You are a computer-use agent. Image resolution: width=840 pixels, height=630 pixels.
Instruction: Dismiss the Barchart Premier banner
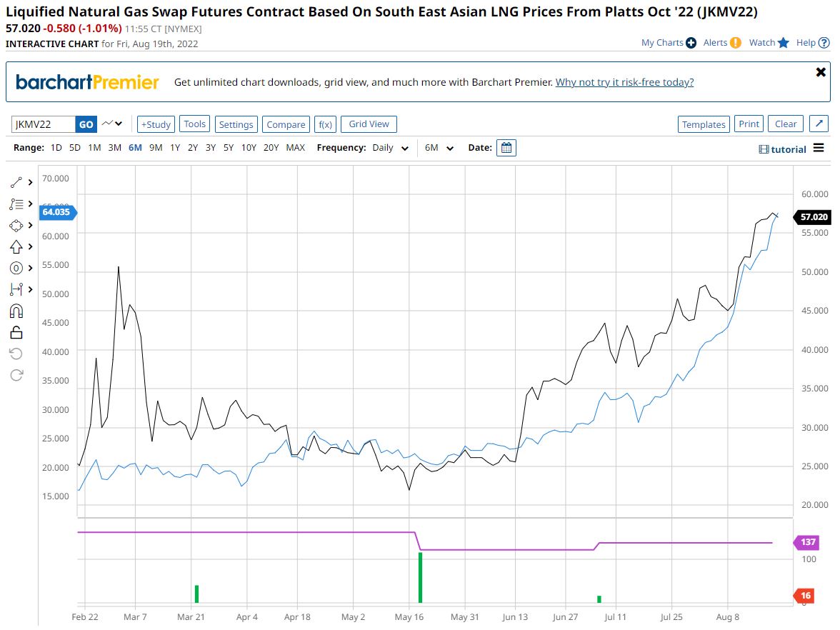821,72
